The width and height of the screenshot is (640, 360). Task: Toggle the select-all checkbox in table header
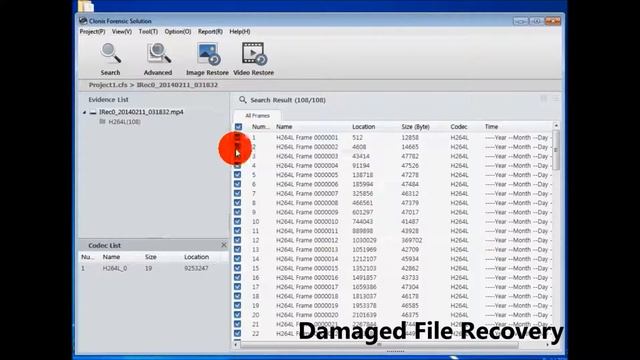pos(238,127)
